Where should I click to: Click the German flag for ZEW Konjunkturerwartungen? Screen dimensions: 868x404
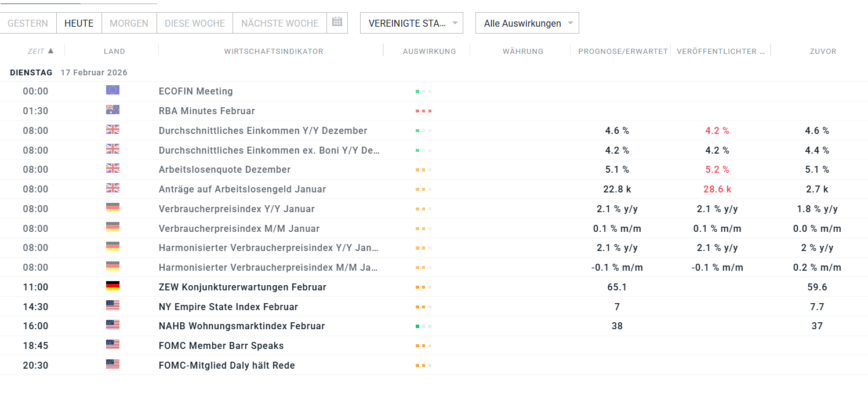pos(112,286)
